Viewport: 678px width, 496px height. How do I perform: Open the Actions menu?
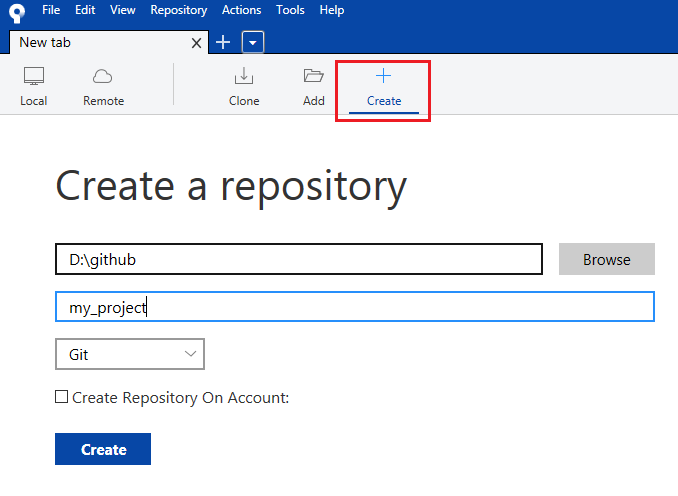pos(241,10)
